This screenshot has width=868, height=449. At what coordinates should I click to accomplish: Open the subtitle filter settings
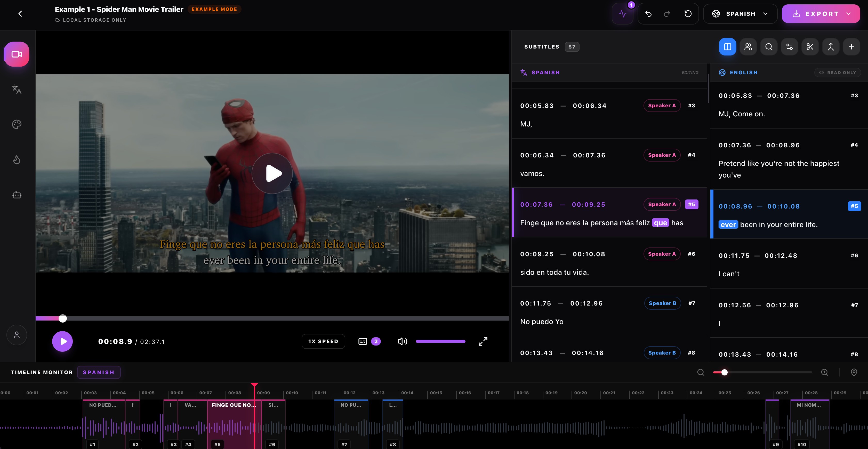[x=790, y=46]
